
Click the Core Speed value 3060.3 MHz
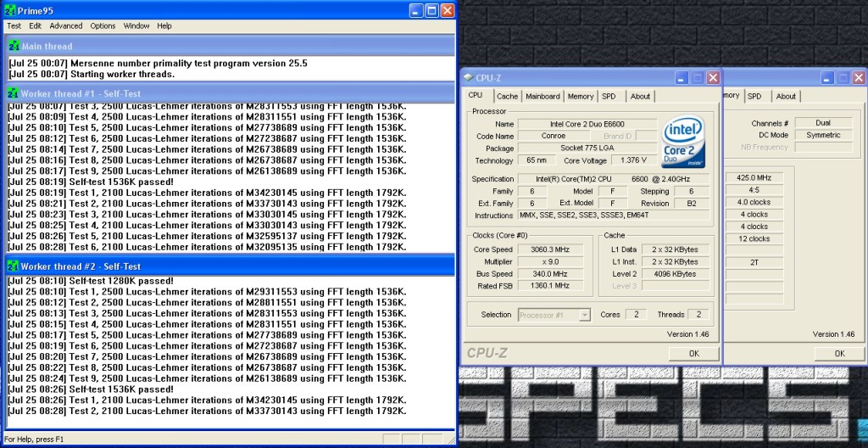click(x=550, y=249)
